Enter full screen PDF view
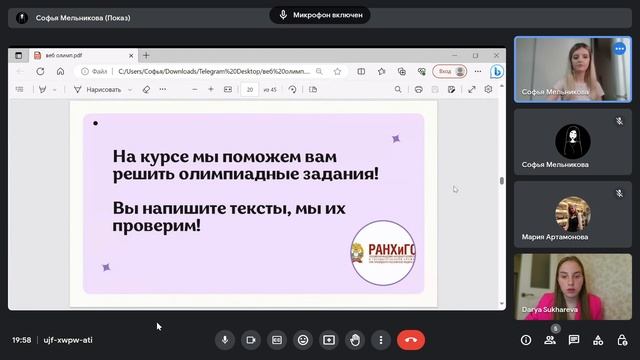 click(x=472, y=89)
